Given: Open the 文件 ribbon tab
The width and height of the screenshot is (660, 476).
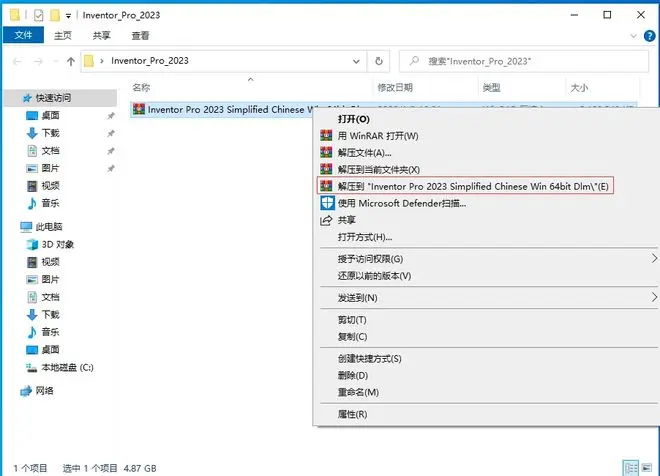Looking at the screenshot, I should [x=23, y=35].
